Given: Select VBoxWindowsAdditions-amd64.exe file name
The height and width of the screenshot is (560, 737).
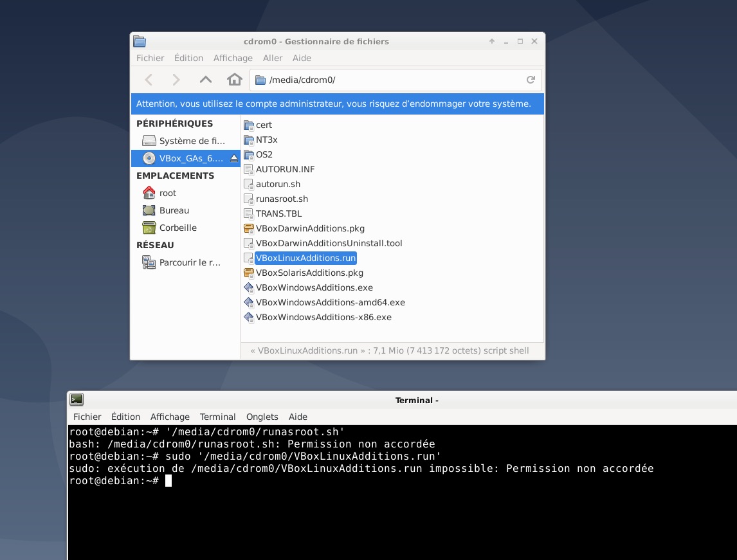Looking at the screenshot, I should (x=330, y=302).
